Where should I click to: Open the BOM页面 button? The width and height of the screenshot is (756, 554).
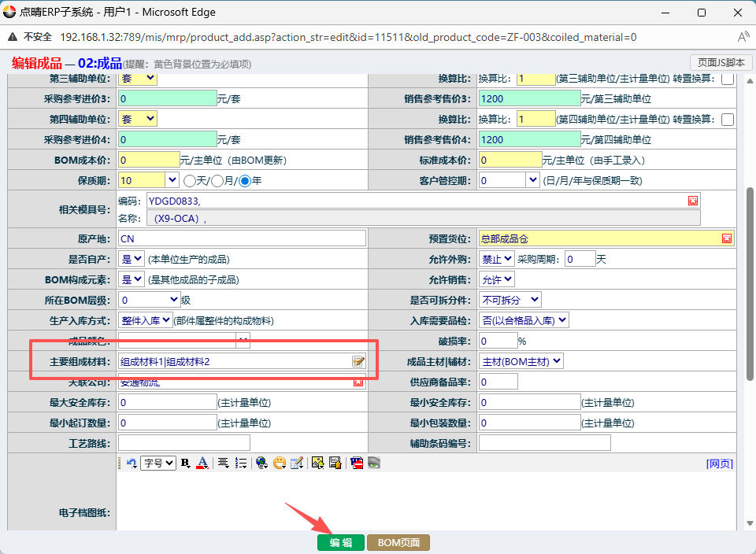pos(398,543)
